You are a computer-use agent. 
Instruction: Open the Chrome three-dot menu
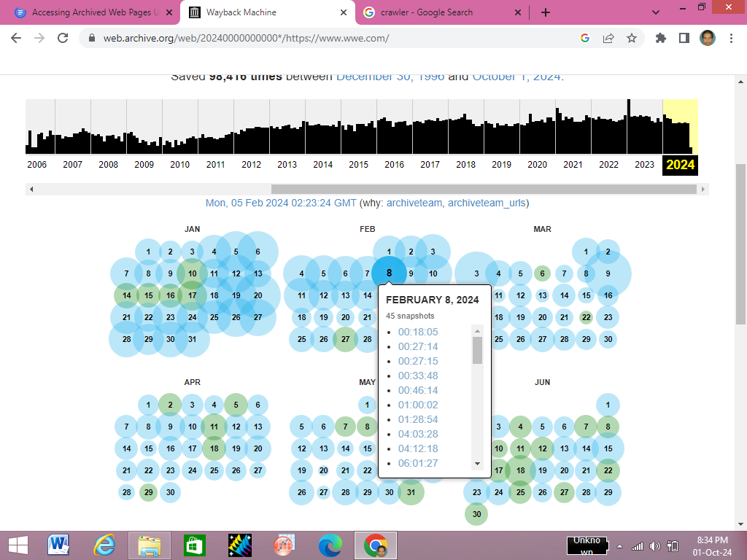[731, 38]
